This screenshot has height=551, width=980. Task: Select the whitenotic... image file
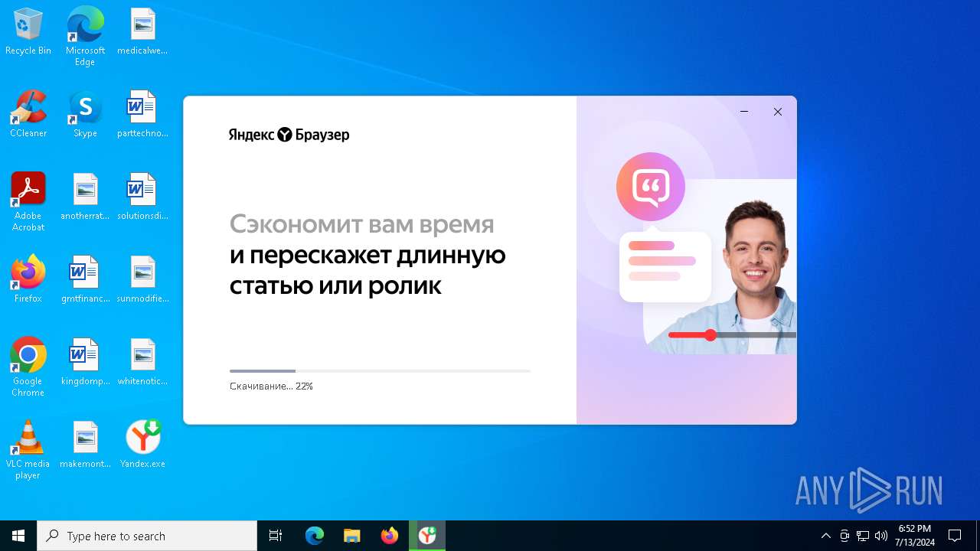pyautogui.click(x=142, y=363)
